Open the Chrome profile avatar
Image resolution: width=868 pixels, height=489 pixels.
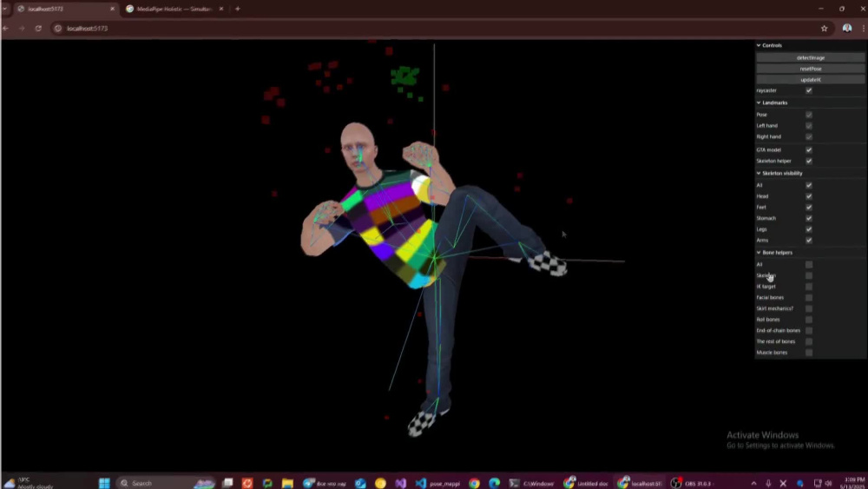coord(847,29)
